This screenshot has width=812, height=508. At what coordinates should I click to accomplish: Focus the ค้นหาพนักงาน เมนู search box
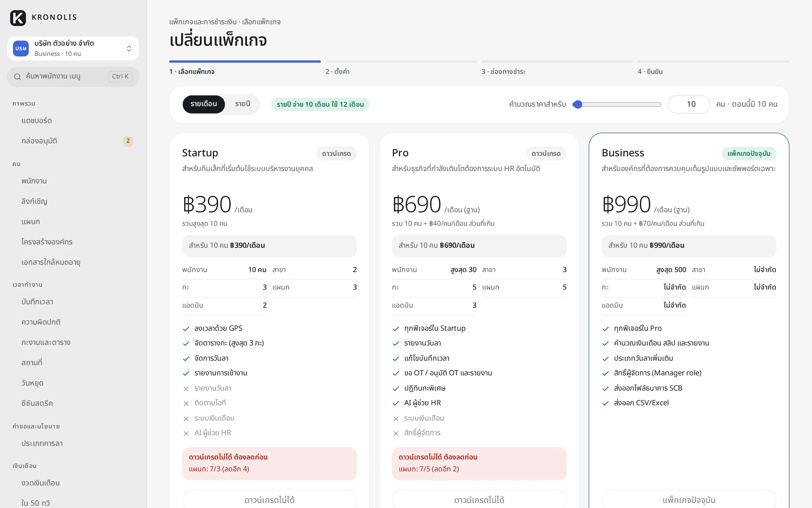pos(73,76)
